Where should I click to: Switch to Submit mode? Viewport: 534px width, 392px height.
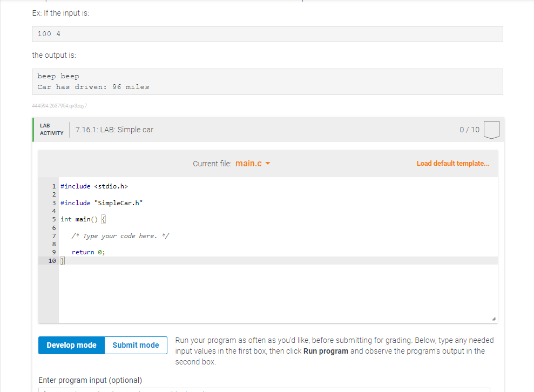tap(136, 345)
